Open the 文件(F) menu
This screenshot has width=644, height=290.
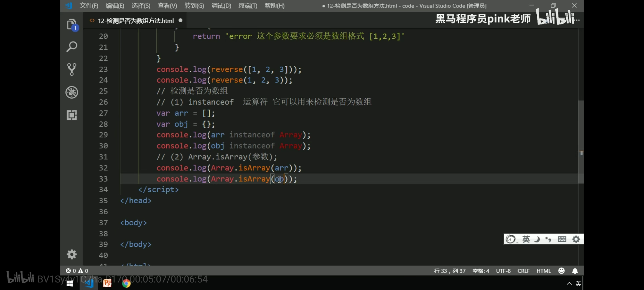[x=89, y=6]
